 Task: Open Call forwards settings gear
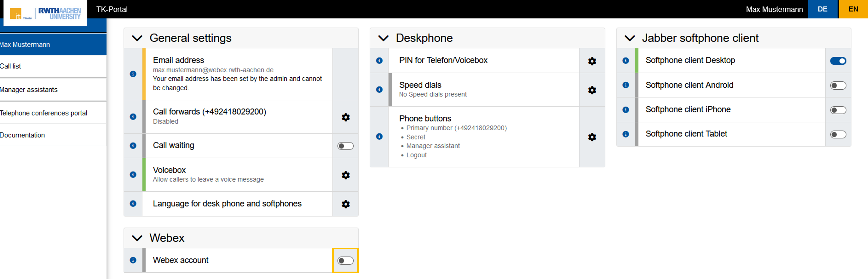point(345,117)
